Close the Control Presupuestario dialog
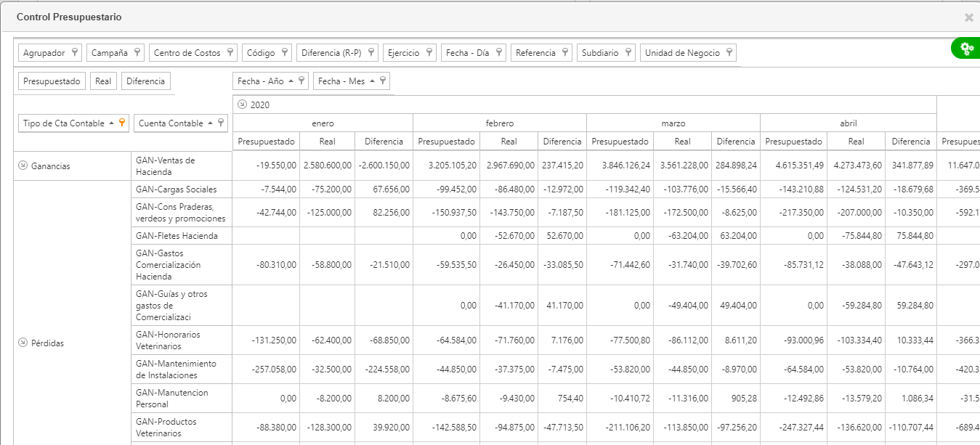 (969, 17)
